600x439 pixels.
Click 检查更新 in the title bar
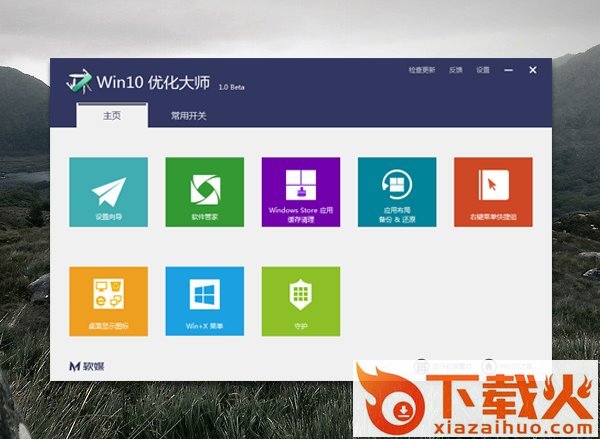pyautogui.click(x=422, y=70)
